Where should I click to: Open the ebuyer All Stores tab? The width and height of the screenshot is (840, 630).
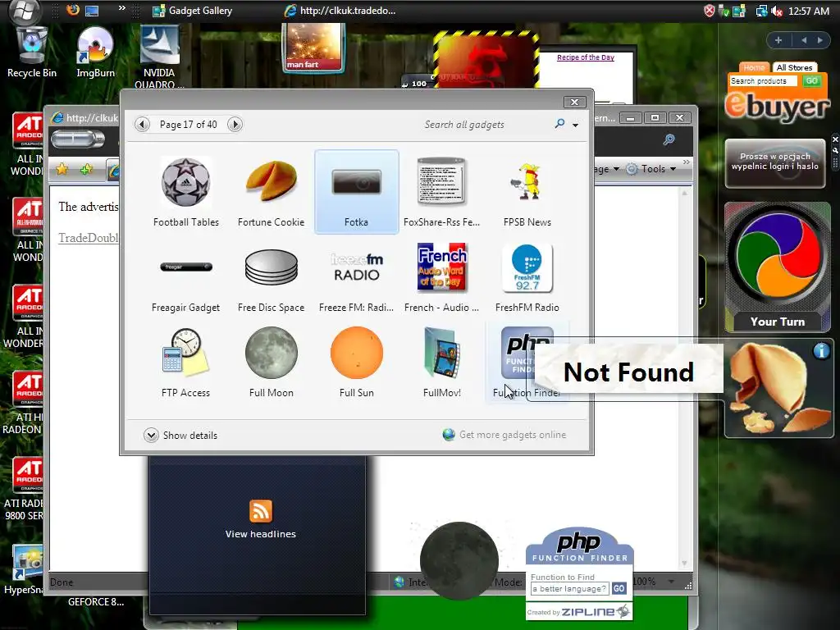pos(794,67)
